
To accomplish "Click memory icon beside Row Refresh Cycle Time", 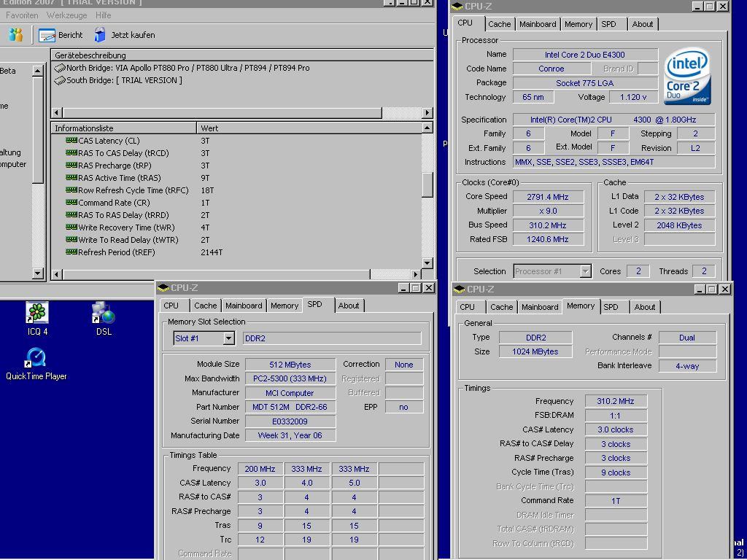I will point(71,190).
